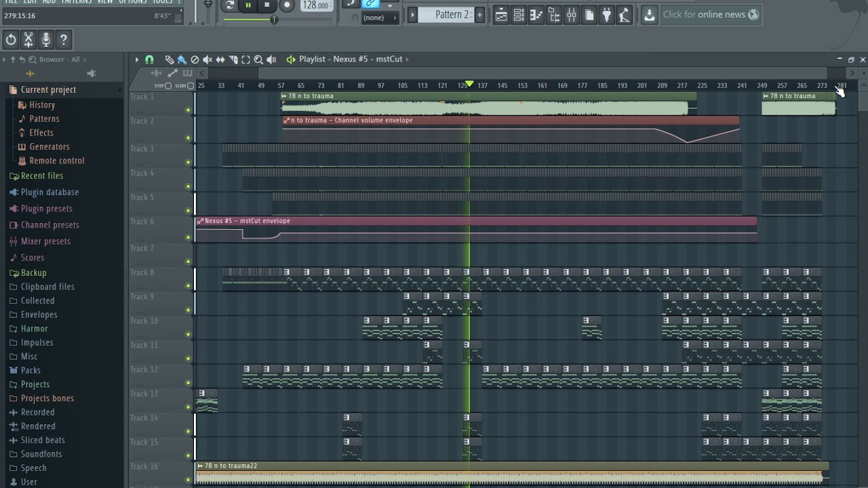Pause playback with the pause button
Image resolution: width=868 pixels, height=488 pixels.
(248, 5)
